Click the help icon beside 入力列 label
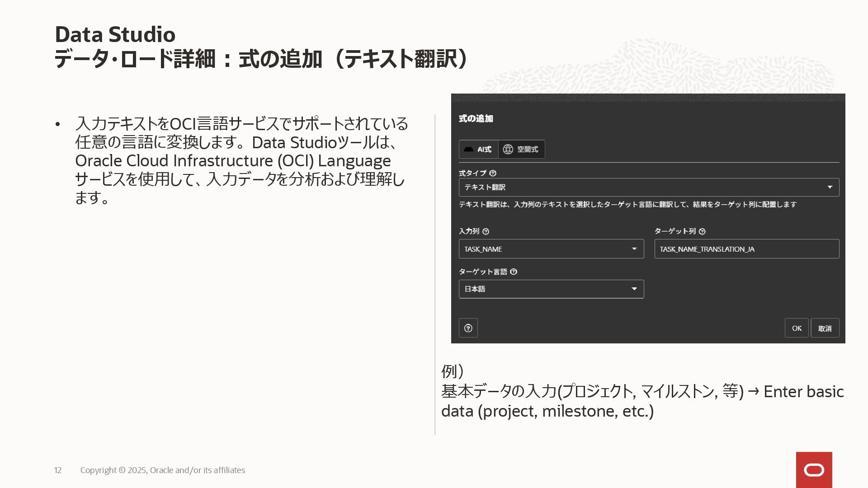Image resolution: width=868 pixels, height=488 pixels. pyautogui.click(x=486, y=231)
